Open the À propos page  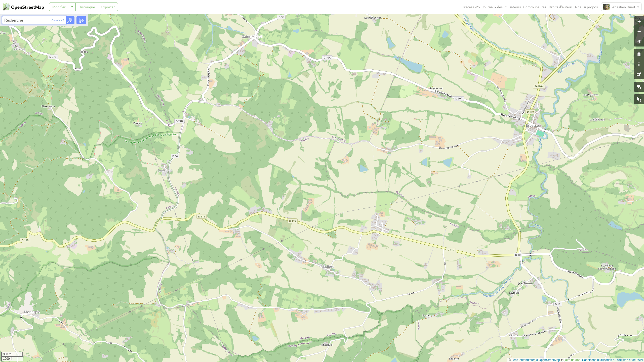tap(591, 7)
